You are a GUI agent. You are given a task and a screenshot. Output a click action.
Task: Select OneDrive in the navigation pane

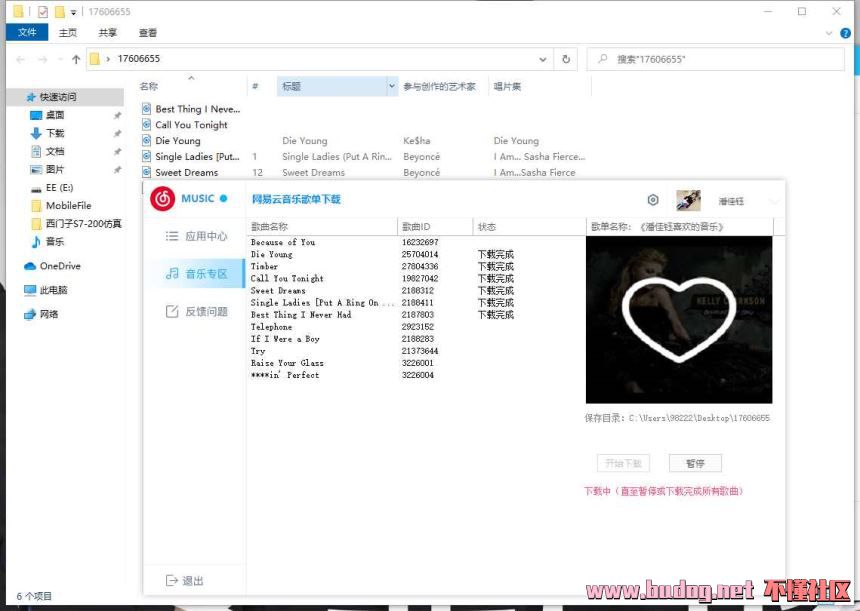(59, 266)
